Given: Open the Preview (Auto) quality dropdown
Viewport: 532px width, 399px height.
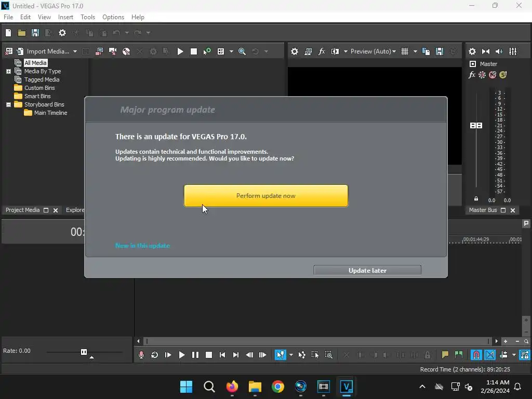Looking at the screenshot, I should click(373, 51).
